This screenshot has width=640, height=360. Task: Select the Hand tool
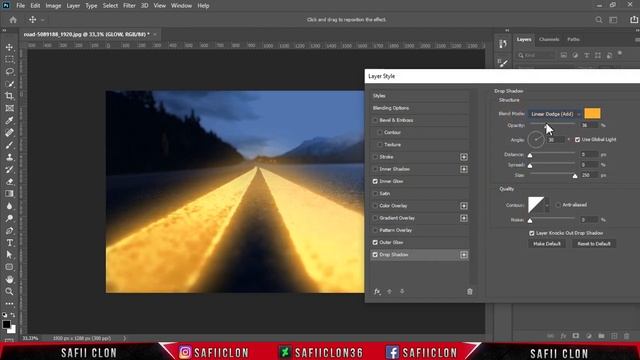(9, 280)
